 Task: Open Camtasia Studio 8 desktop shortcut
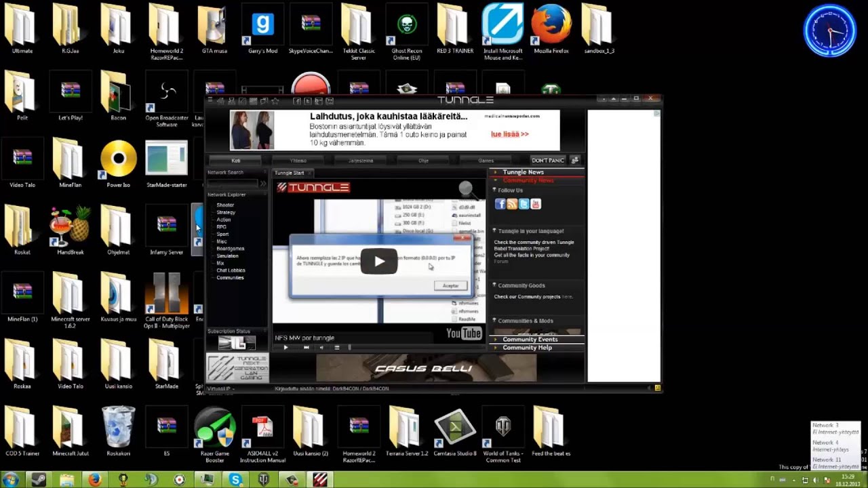(455, 432)
